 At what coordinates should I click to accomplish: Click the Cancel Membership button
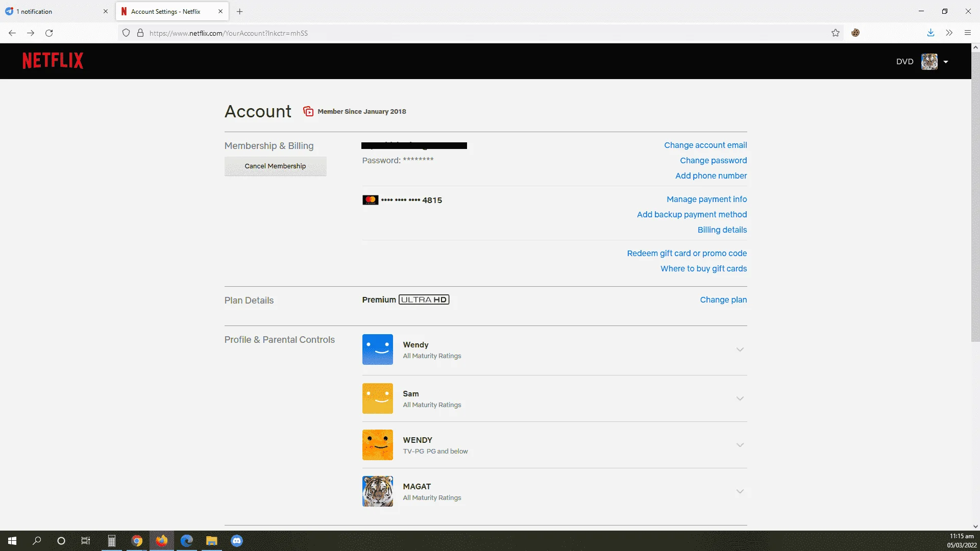[x=275, y=166]
